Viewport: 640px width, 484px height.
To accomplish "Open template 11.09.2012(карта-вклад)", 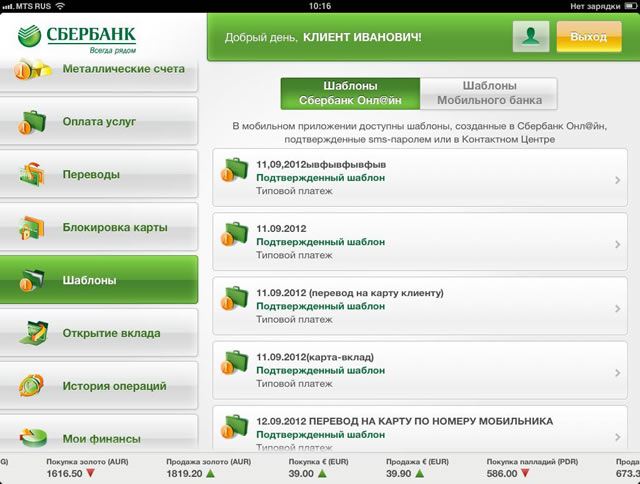I will tap(420, 370).
